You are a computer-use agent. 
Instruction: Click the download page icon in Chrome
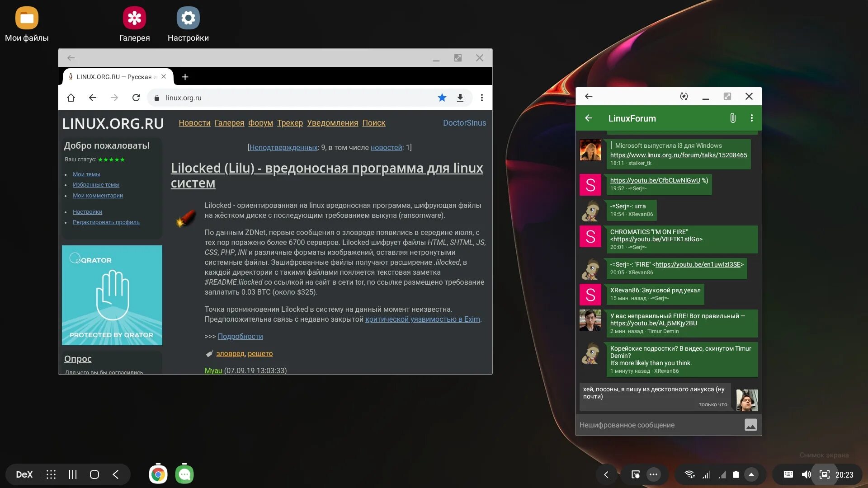tap(460, 98)
